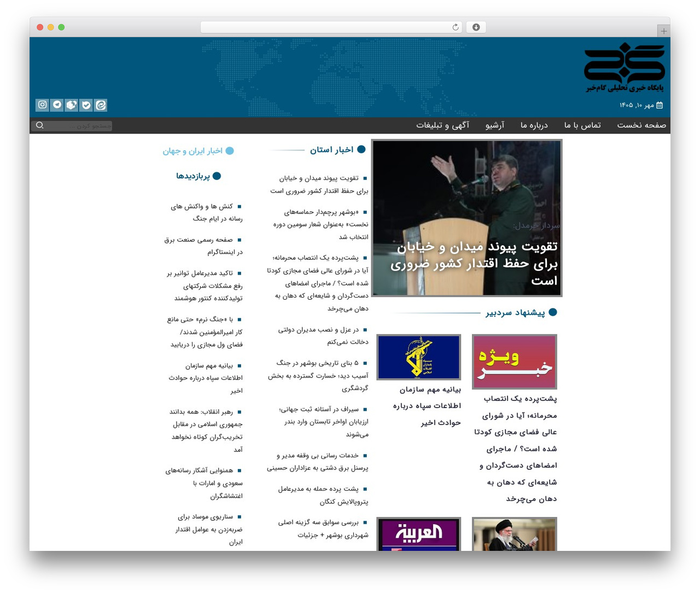Open ۵ بنای تاریخی بوشهر news item

318,375
